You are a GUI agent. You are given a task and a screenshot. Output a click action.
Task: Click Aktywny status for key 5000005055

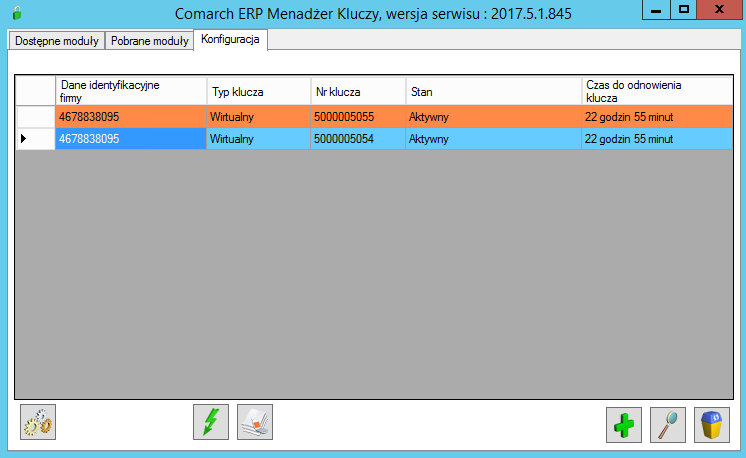493,117
